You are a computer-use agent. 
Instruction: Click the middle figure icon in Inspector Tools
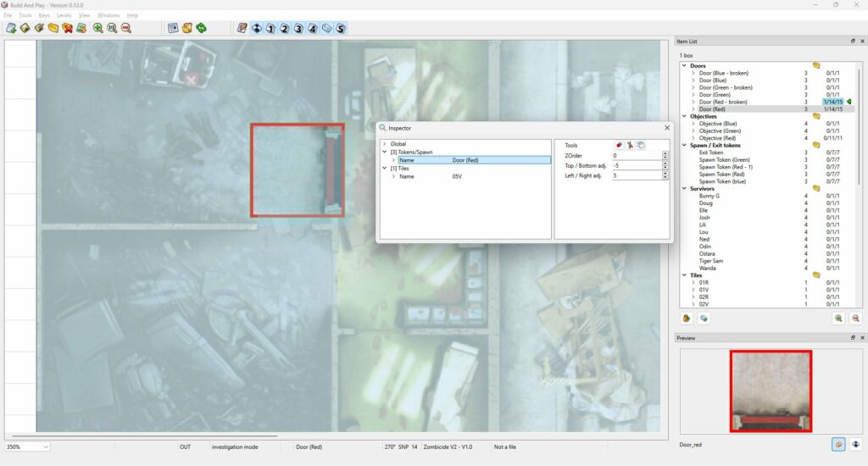(x=630, y=145)
